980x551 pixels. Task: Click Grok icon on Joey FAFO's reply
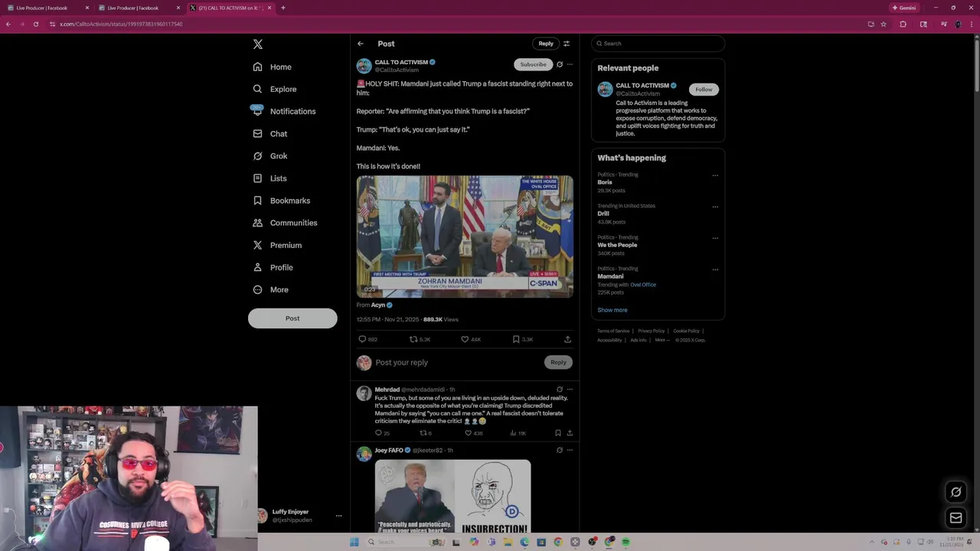pos(560,450)
